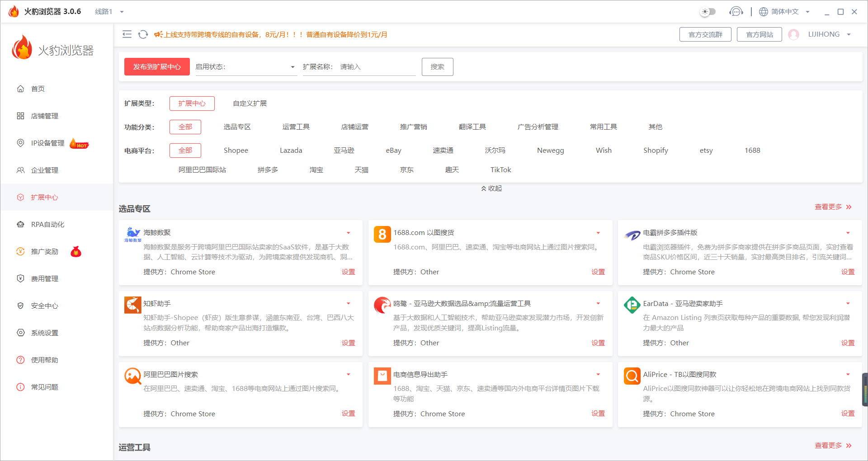Filter by 翻译工具 function category
This screenshot has width=868, height=461.
point(472,127)
